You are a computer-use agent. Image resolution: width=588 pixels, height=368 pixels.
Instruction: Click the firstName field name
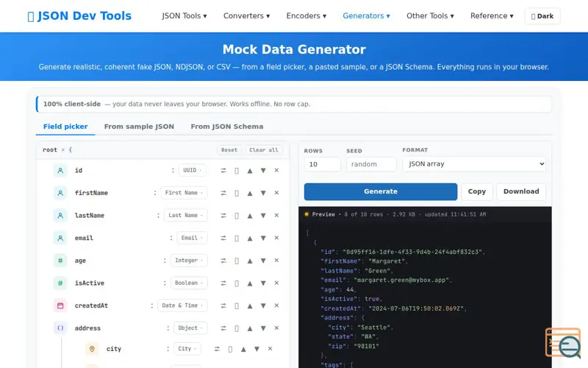[x=91, y=193]
